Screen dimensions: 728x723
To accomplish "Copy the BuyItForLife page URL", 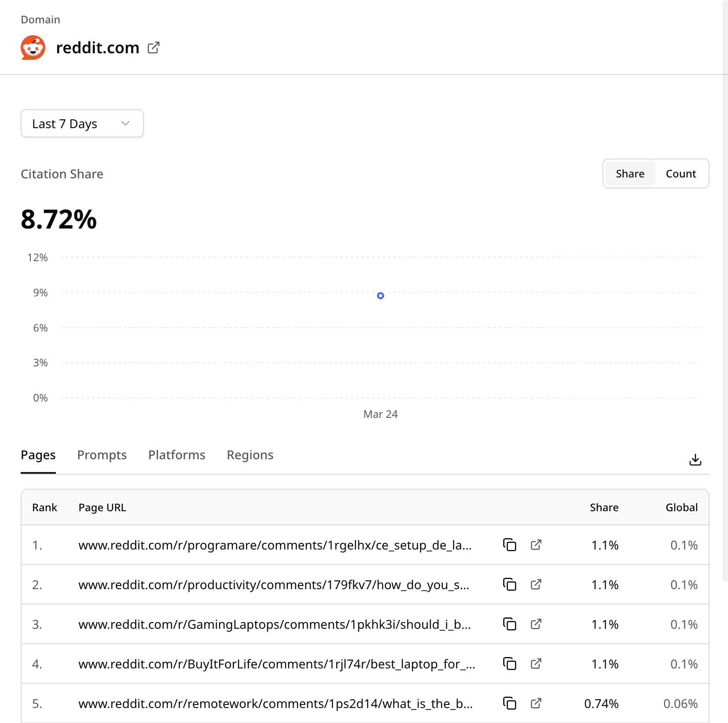I will click(x=510, y=664).
